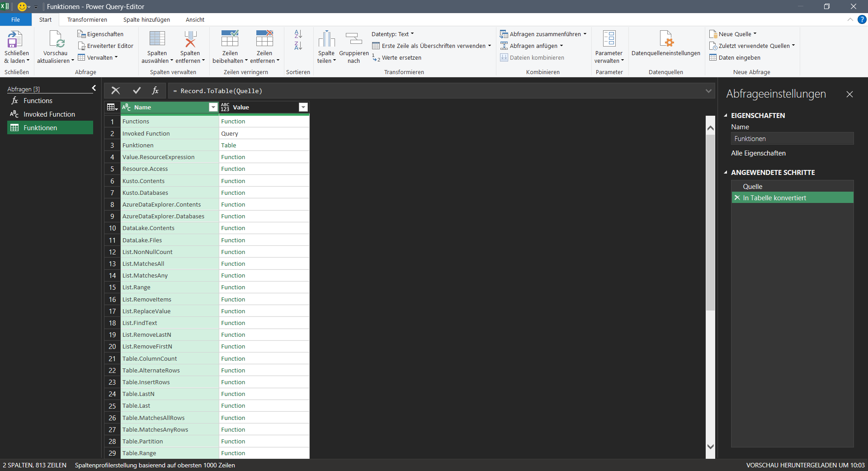
Task: Open the Name column filter dropdown
Action: (x=213, y=107)
